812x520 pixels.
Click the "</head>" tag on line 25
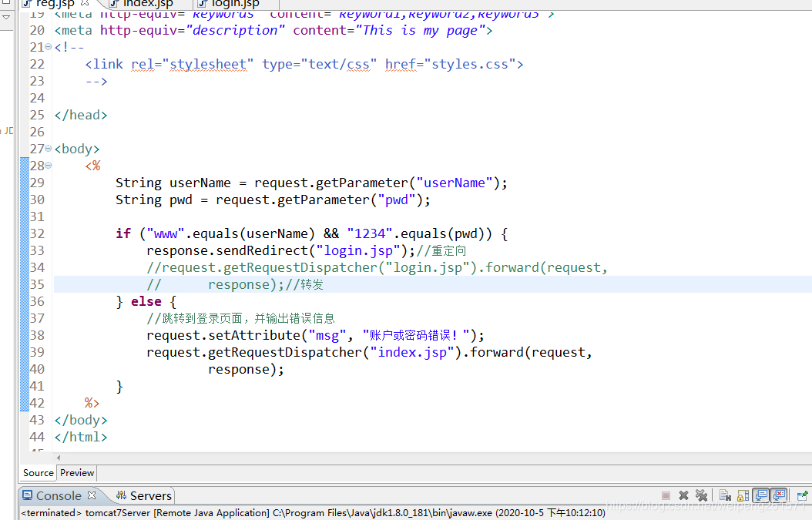point(81,115)
